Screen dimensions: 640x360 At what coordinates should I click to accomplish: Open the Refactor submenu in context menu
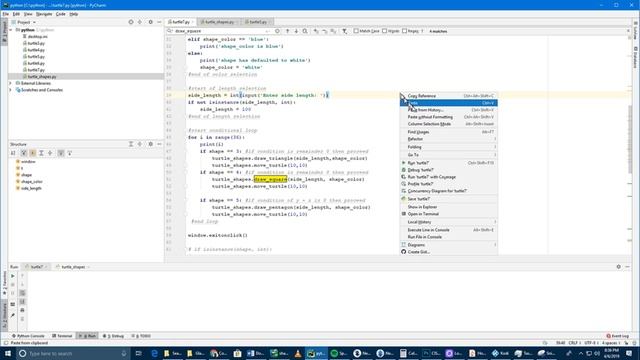coord(449,139)
